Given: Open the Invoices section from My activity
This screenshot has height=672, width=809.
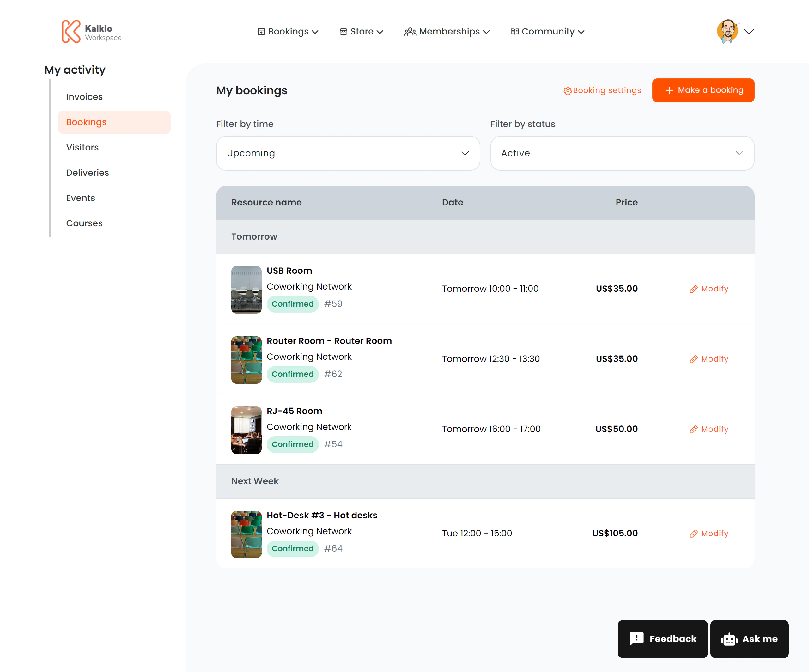Looking at the screenshot, I should [x=84, y=97].
